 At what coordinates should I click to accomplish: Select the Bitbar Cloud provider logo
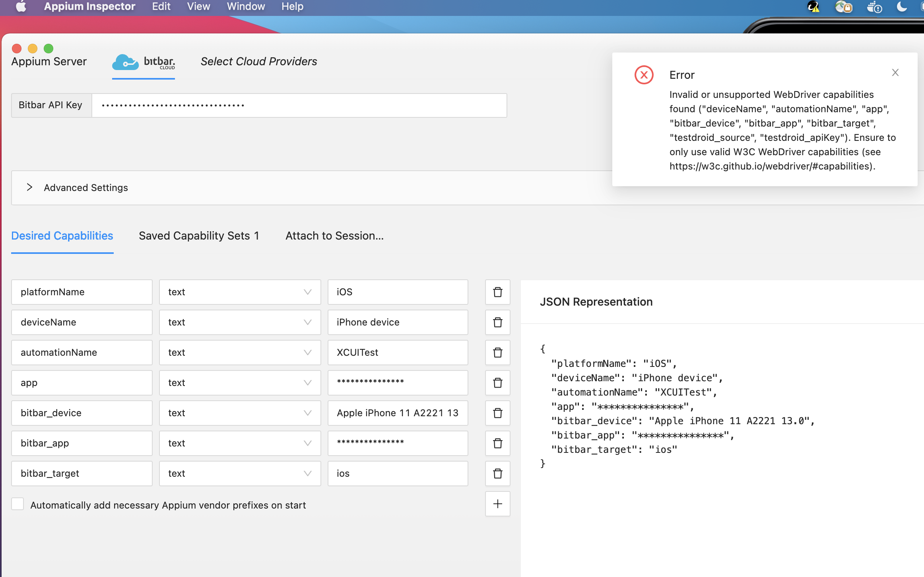tap(144, 62)
